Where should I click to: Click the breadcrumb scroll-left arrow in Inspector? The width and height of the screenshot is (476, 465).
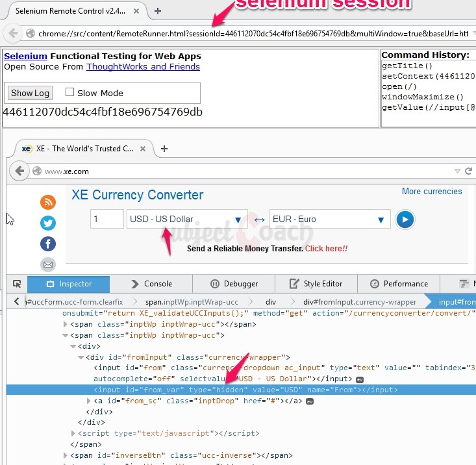(17, 302)
